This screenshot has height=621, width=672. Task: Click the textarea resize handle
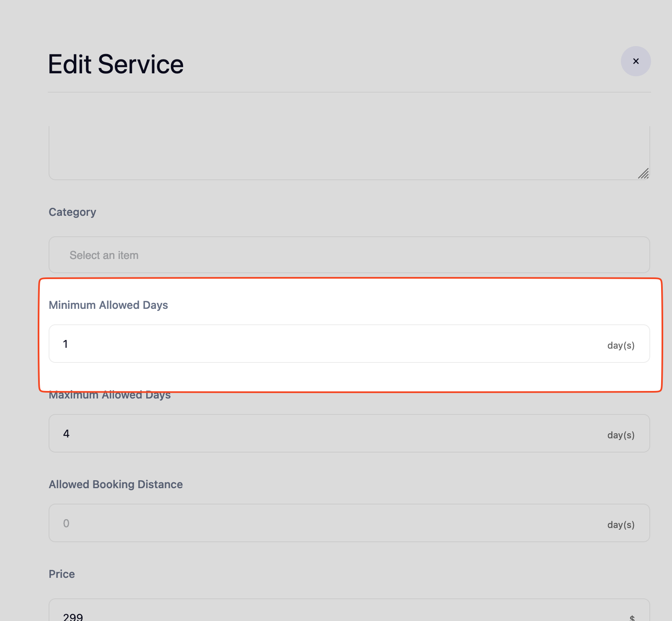point(644,173)
